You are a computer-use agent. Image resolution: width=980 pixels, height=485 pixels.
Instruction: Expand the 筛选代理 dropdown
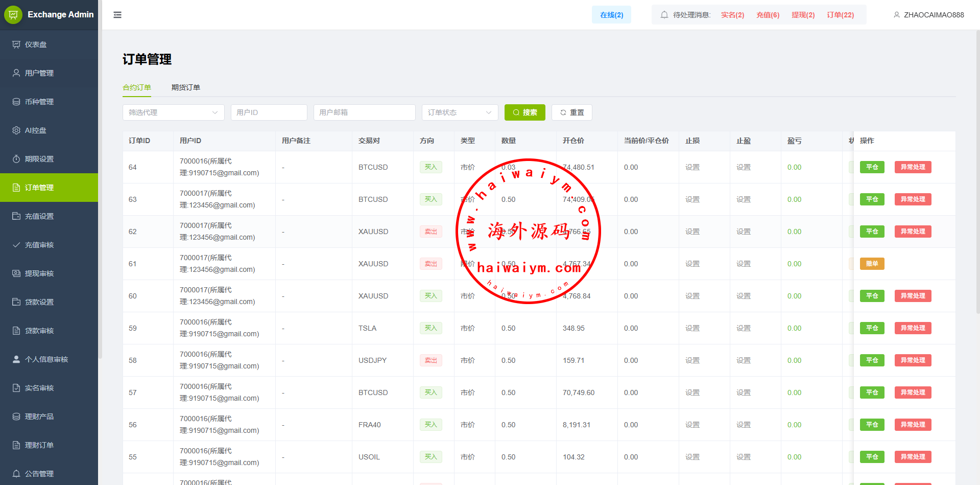pyautogui.click(x=173, y=112)
